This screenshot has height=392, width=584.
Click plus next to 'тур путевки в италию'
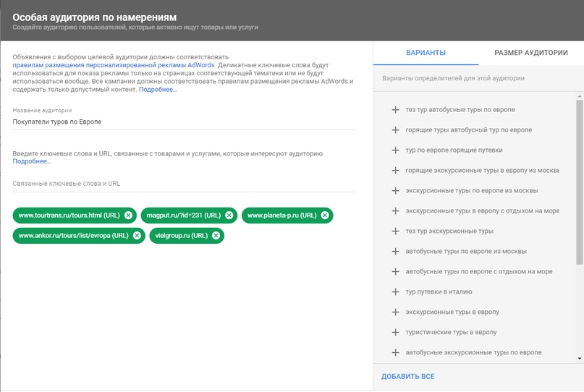click(x=395, y=292)
